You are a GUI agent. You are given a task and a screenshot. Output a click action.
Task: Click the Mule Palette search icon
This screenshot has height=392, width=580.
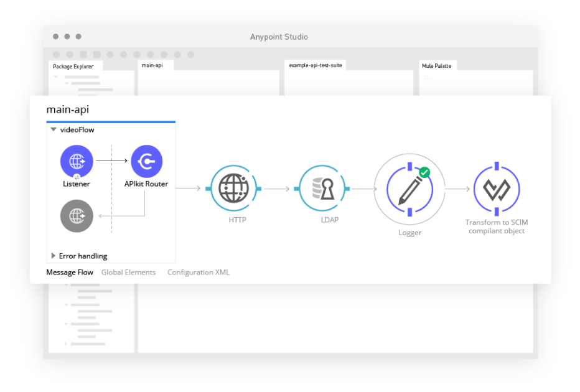pyautogui.click(x=426, y=78)
